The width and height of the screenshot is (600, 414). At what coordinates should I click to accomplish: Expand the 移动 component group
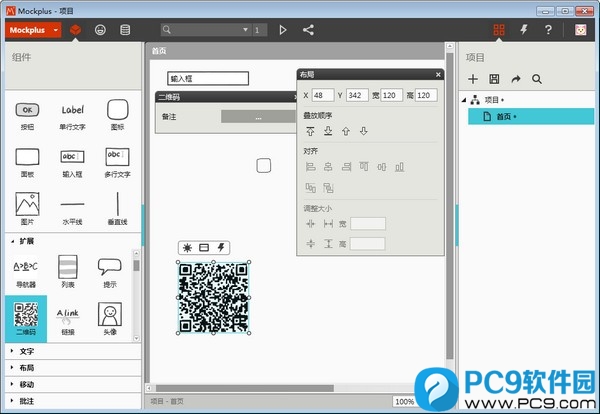73,384
